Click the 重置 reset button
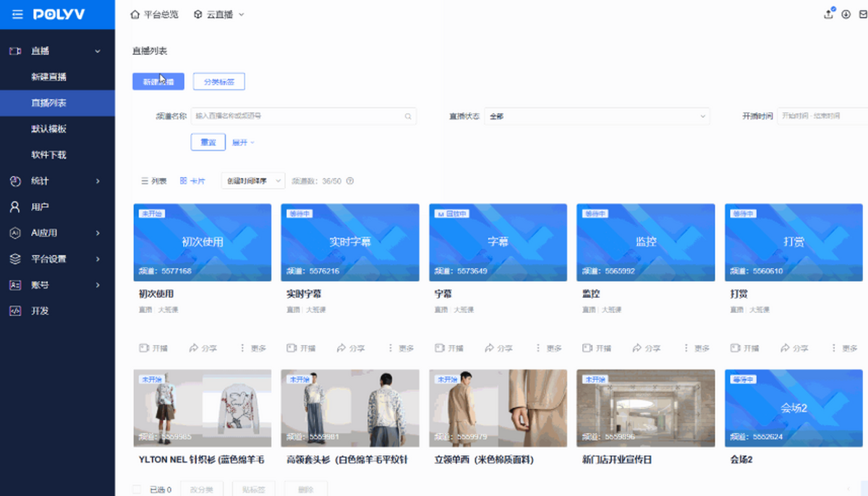This screenshot has width=868, height=496. [208, 142]
